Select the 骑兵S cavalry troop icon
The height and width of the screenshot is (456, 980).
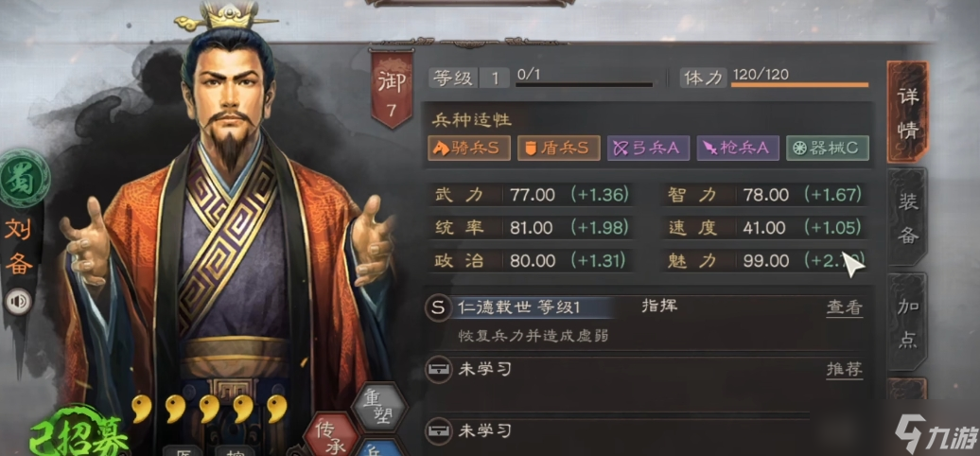pos(469,148)
